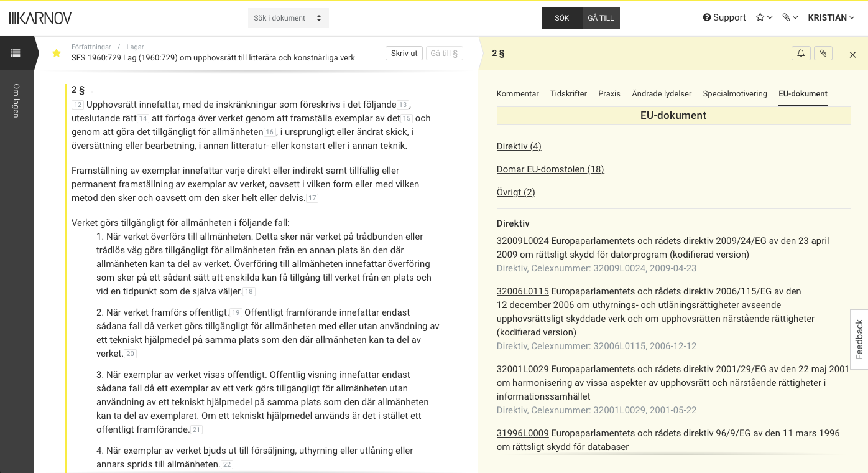Open footnote marker 15

coord(407,118)
